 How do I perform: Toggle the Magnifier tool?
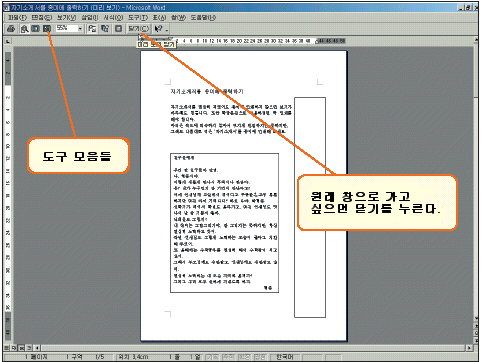tap(24, 29)
